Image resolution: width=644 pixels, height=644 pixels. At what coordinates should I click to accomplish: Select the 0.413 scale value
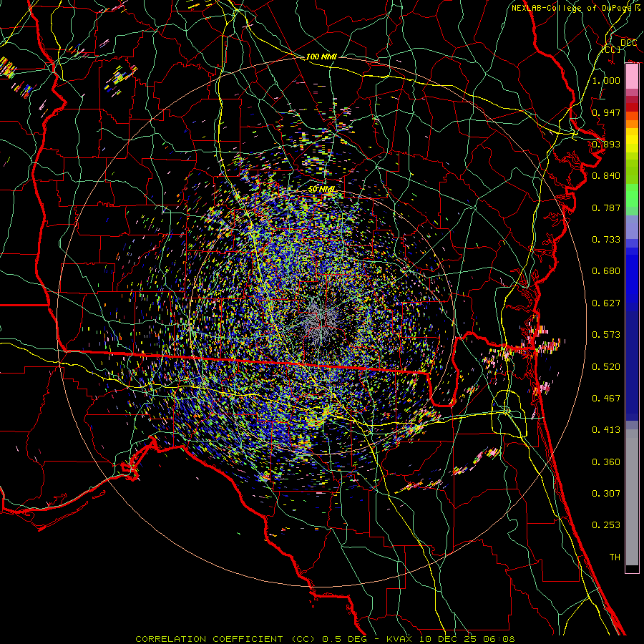point(606,430)
